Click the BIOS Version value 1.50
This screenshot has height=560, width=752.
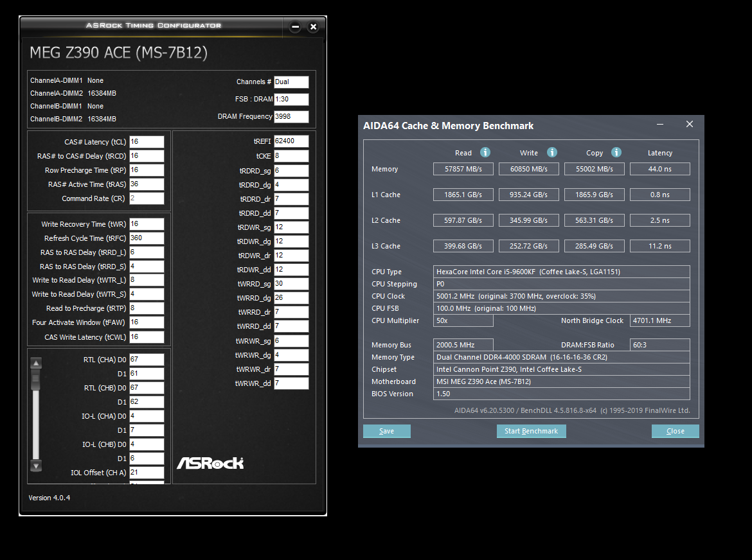point(562,394)
